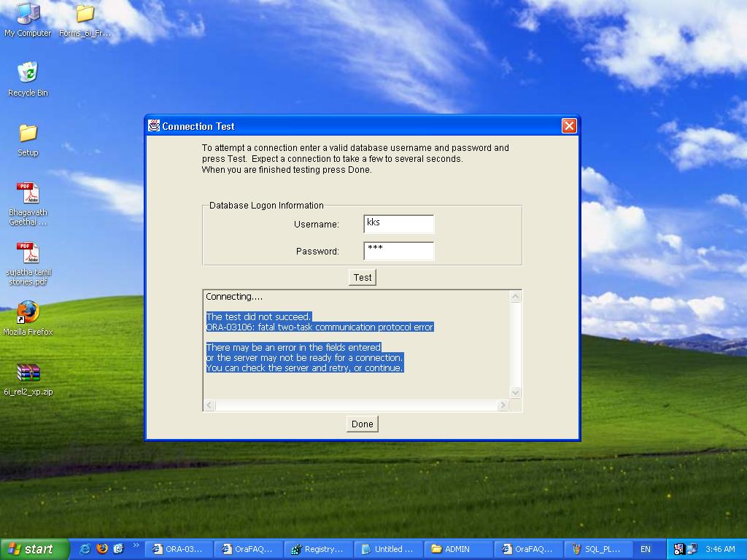Click results scroll down arrow
The image size is (747, 560).
[515, 393]
